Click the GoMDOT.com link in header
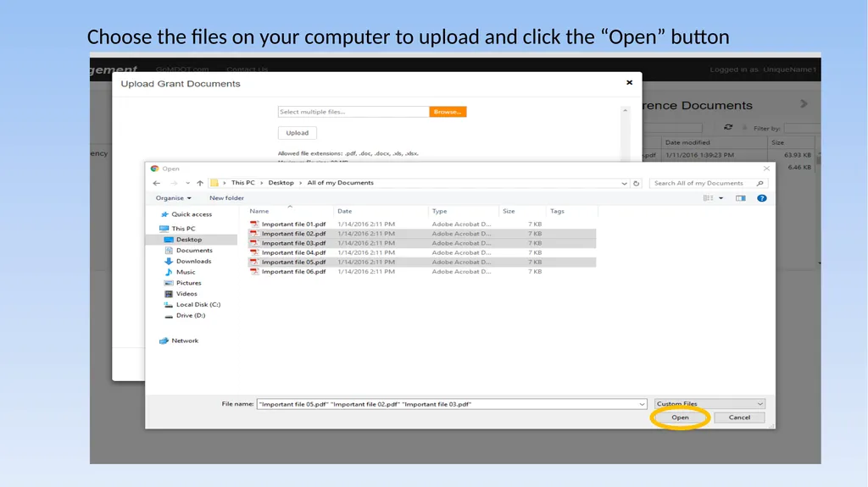868x487 pixels. point(182,69)
